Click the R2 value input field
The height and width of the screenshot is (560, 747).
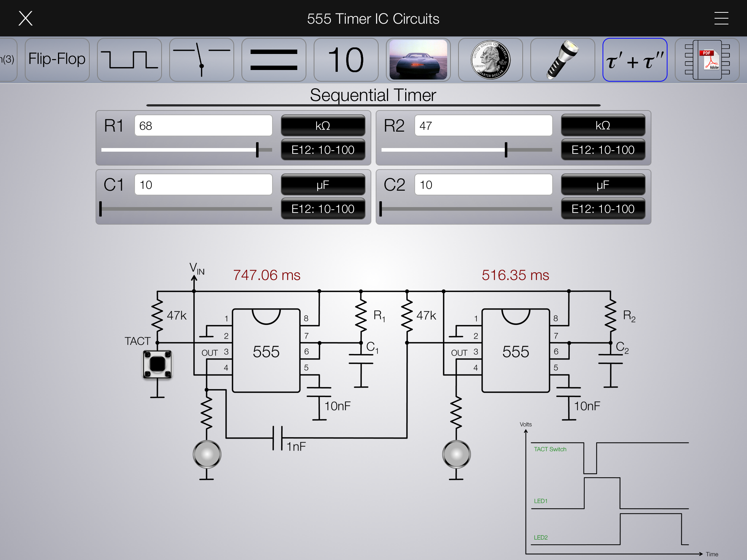tap(483, 125)
